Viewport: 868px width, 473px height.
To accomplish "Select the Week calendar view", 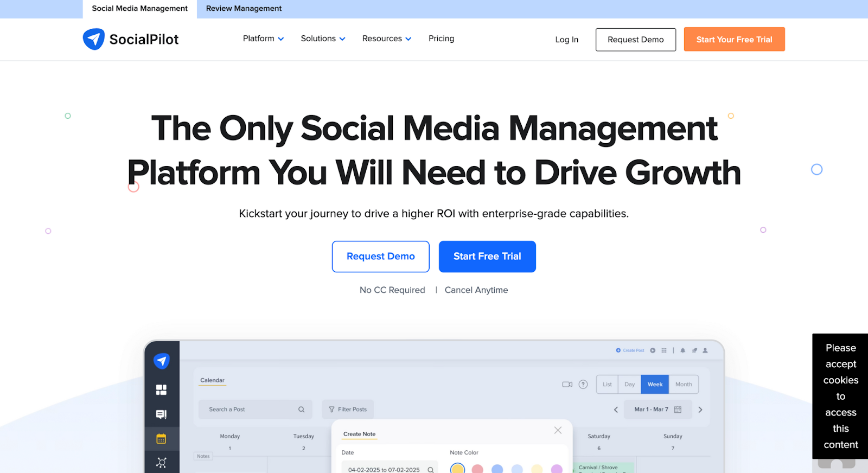I will [x=655, y=385].
